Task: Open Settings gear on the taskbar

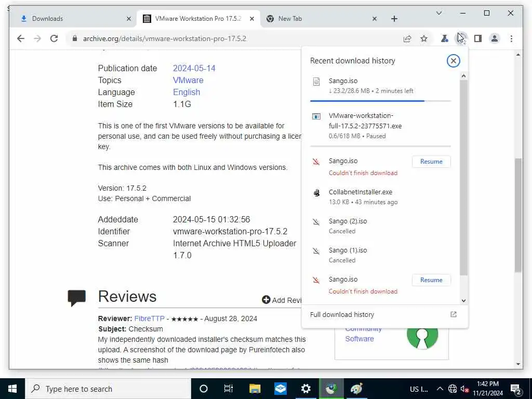Action: point(305,389)
